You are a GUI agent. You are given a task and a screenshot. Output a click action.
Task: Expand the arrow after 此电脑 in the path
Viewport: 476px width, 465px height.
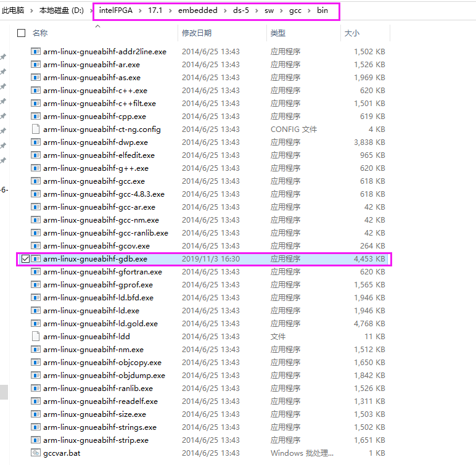point(31,11)
